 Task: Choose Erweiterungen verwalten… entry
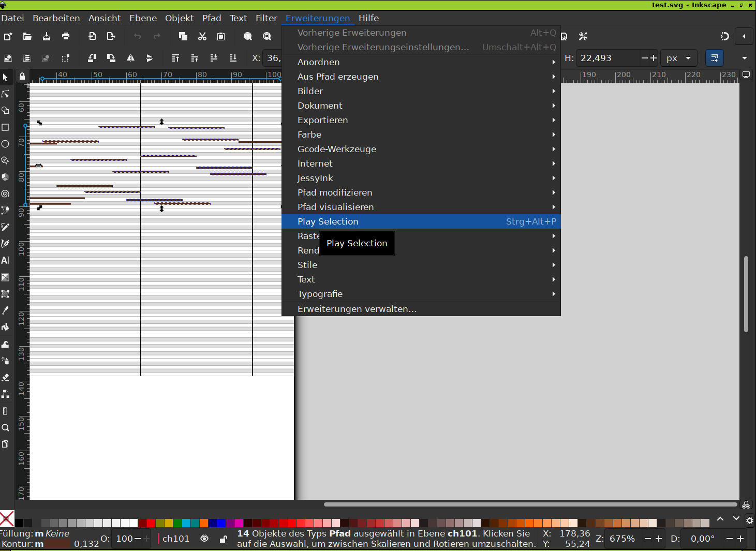[x=421, y=309]
